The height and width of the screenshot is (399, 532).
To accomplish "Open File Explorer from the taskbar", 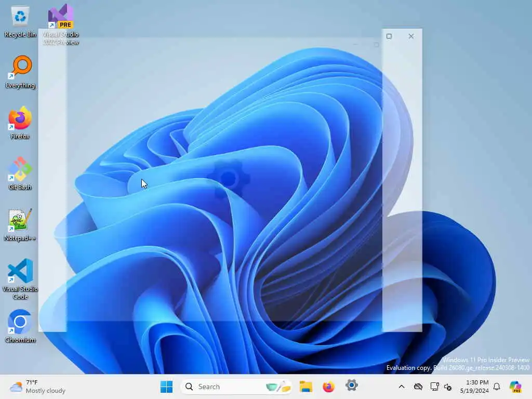I will pyautogui.click(x=305, y=387).
